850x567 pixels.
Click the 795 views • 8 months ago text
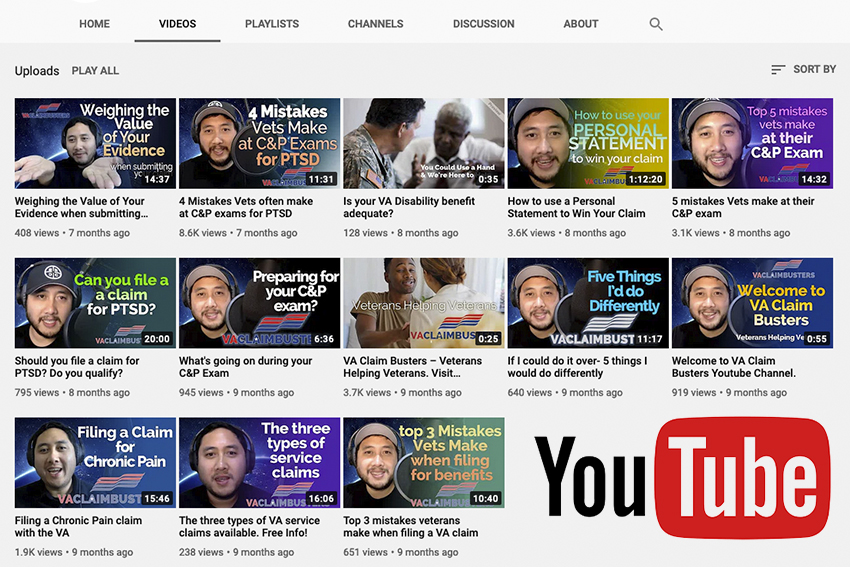point(72,392)
